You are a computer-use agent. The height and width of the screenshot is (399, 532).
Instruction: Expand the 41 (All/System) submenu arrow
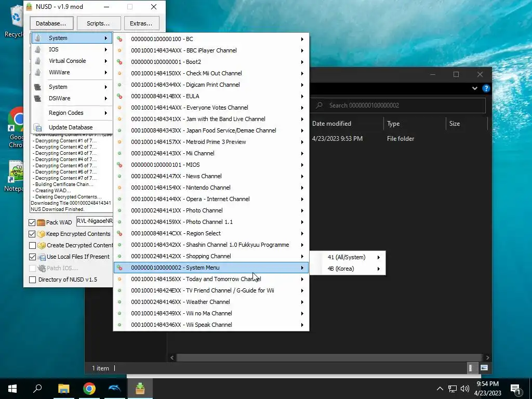pos(379,257)
